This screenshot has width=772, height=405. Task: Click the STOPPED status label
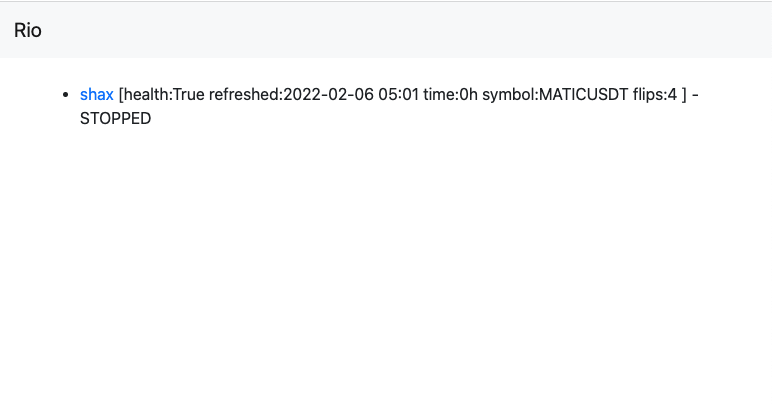(115, 119)
